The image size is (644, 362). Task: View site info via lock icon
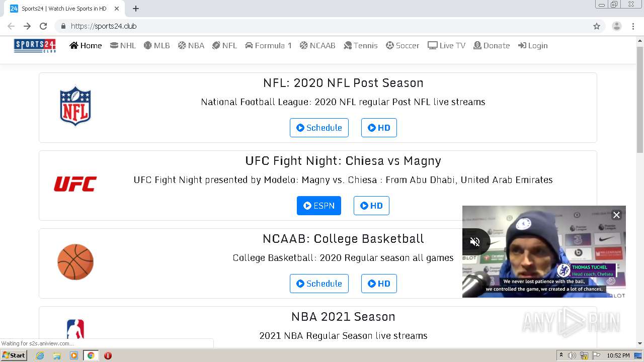pos(63,26)
